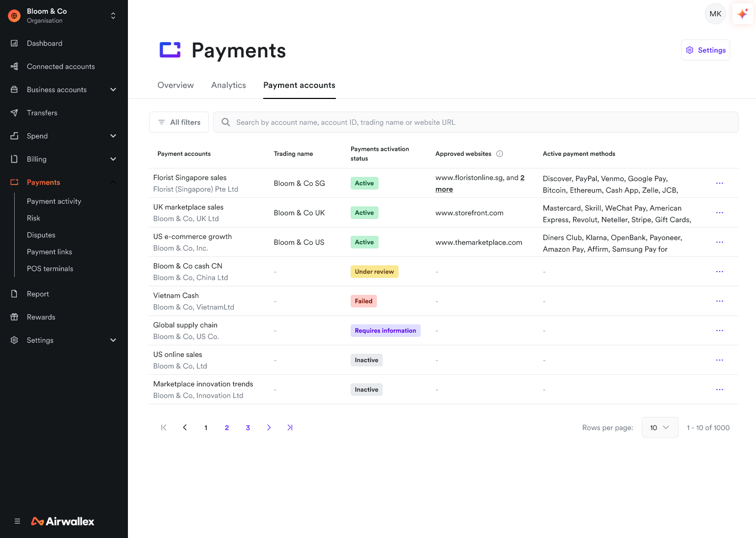Viewport: 756px width, 538px height.
Task: Open more options for Florist Singapore sales
Action: tap(720, 183)
